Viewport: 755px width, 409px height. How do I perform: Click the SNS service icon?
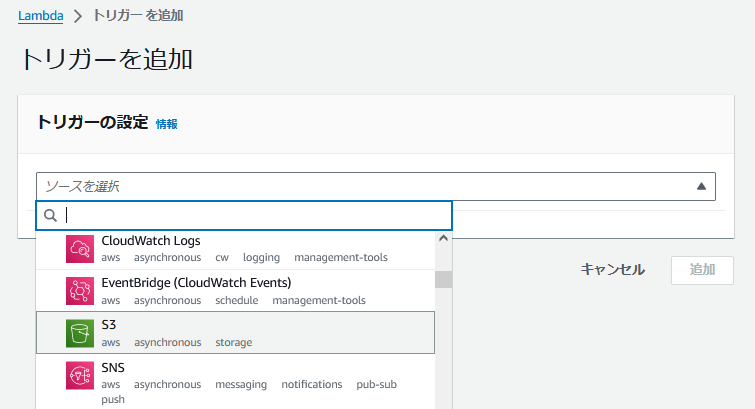tap(80, 376)
